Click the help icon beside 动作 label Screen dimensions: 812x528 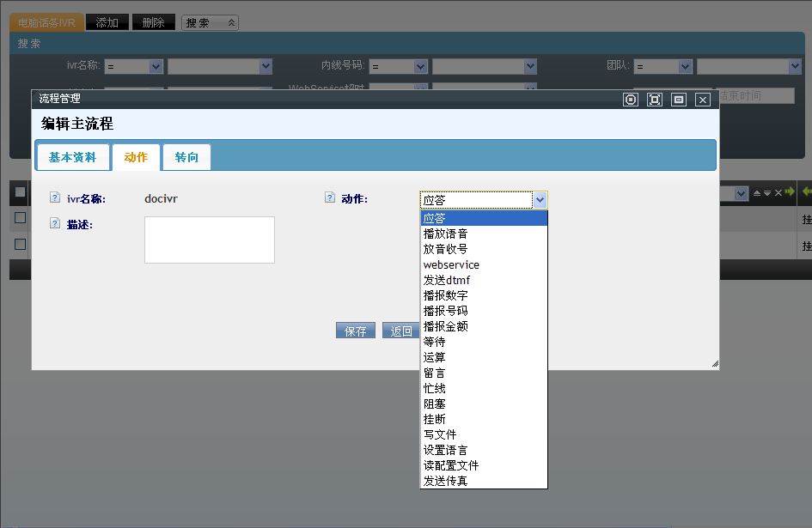click(x=329, y=198)
